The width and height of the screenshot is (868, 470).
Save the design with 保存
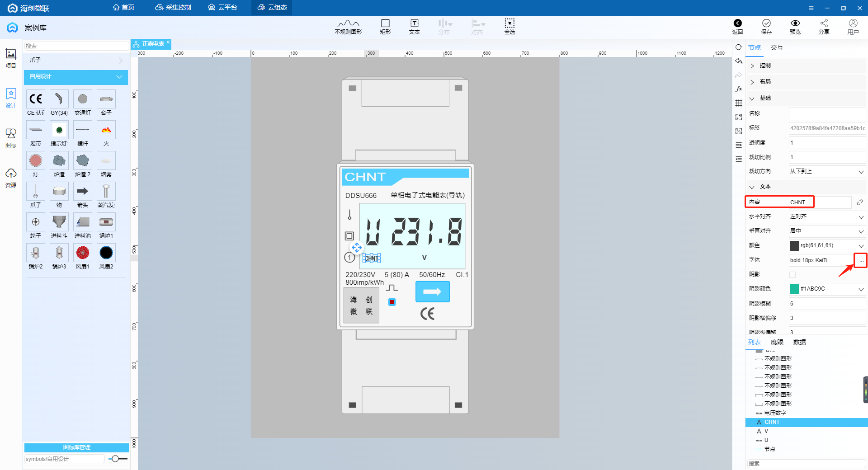[x=766, y=27]
